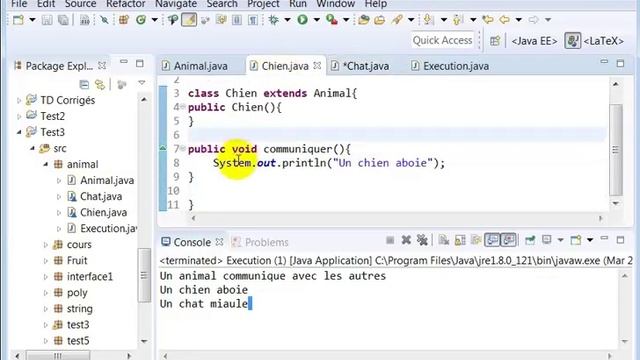Viewport: 640px width, 360px height.
Task: Click the Next Annotation icon
Action: click(428, 20)
